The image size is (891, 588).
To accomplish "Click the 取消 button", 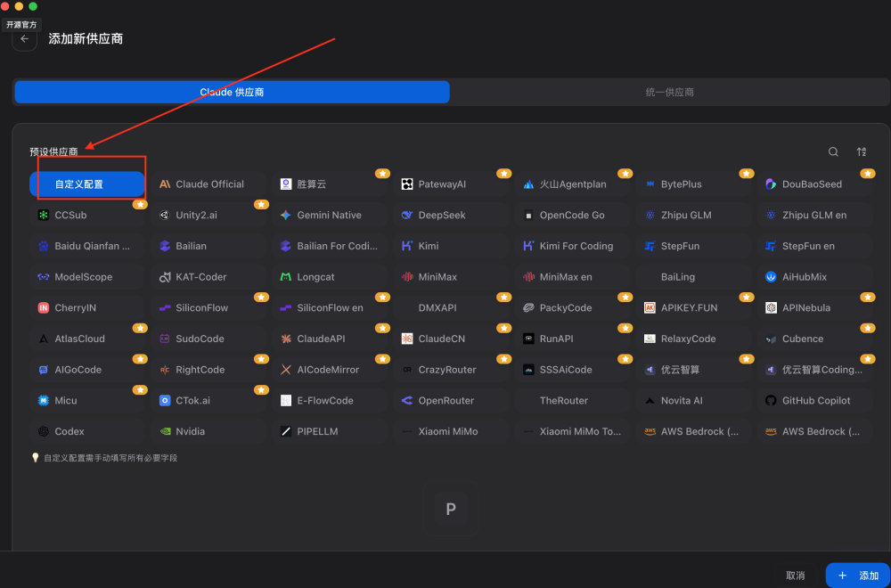I will [795, 576].
